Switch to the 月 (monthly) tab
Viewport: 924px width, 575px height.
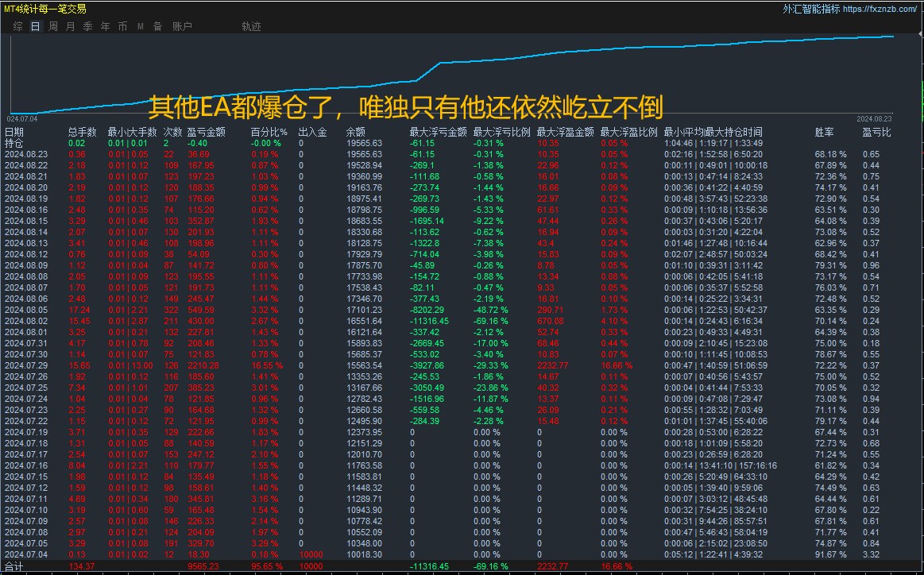click(x=70, y=26)
